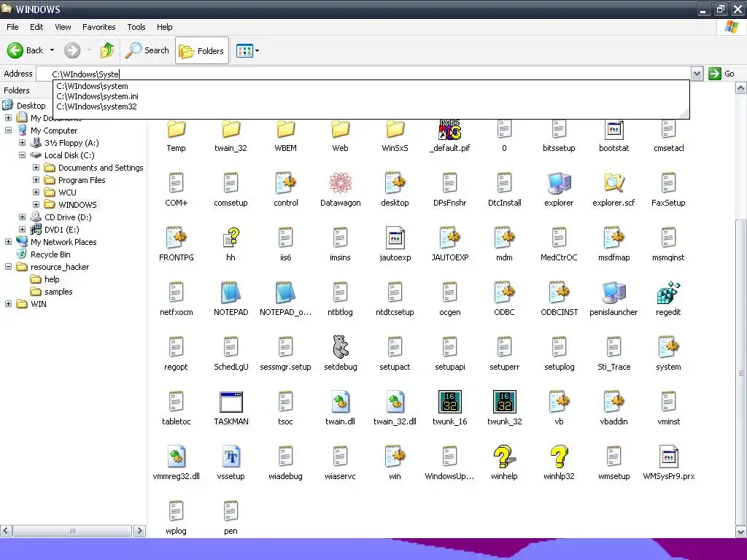Select the NOTEPAD_o... file icon
The image size is (747, 560).
(285, 292)
